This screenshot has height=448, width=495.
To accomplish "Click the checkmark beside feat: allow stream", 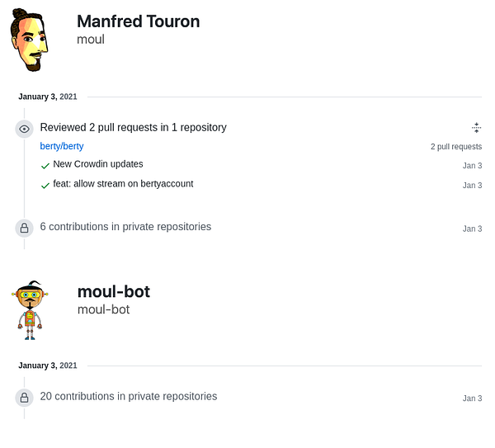I will (x=45, y=186).
